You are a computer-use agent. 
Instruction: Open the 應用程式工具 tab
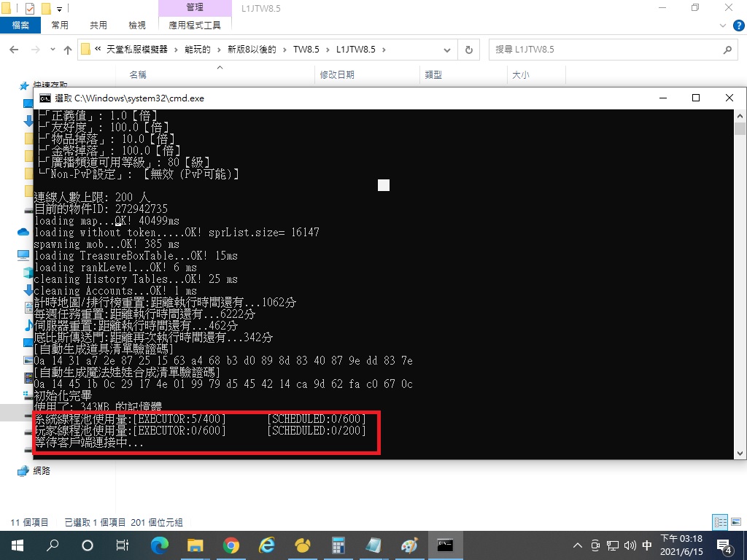point(195,26)
